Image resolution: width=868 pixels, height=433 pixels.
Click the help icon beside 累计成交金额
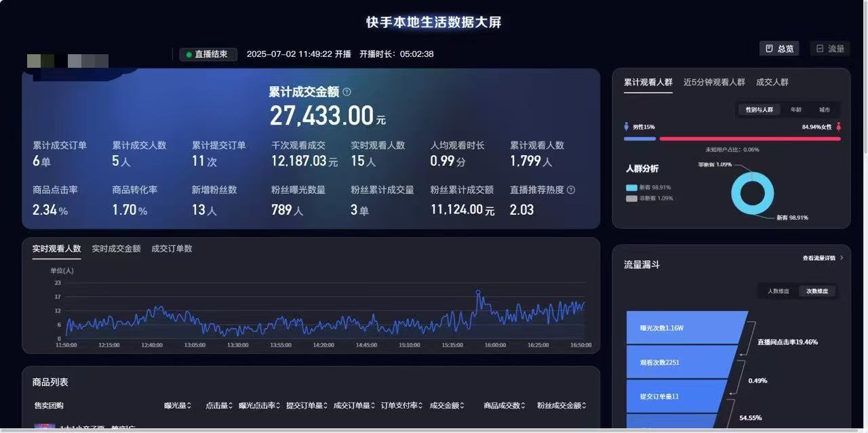click(x=347, y=92)
